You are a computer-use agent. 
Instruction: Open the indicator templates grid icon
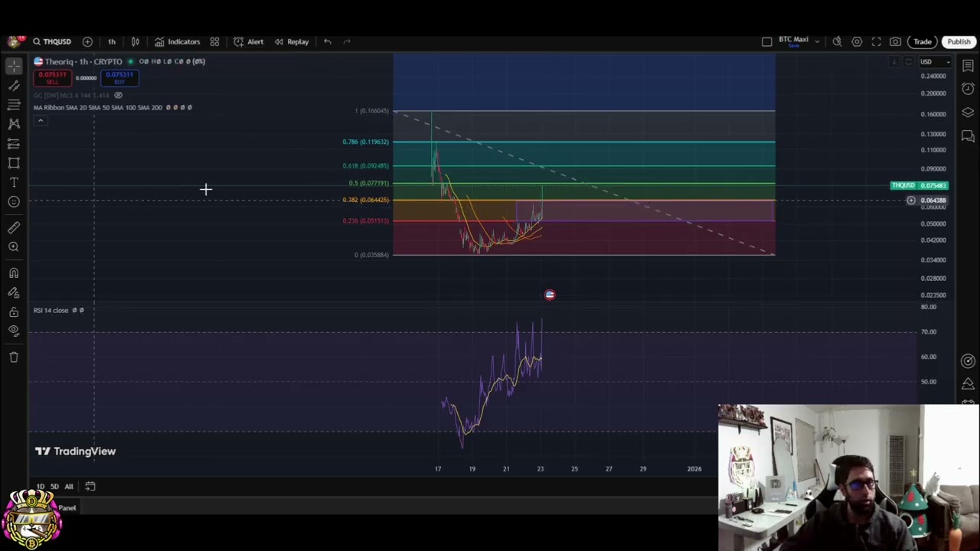(214, 41)
